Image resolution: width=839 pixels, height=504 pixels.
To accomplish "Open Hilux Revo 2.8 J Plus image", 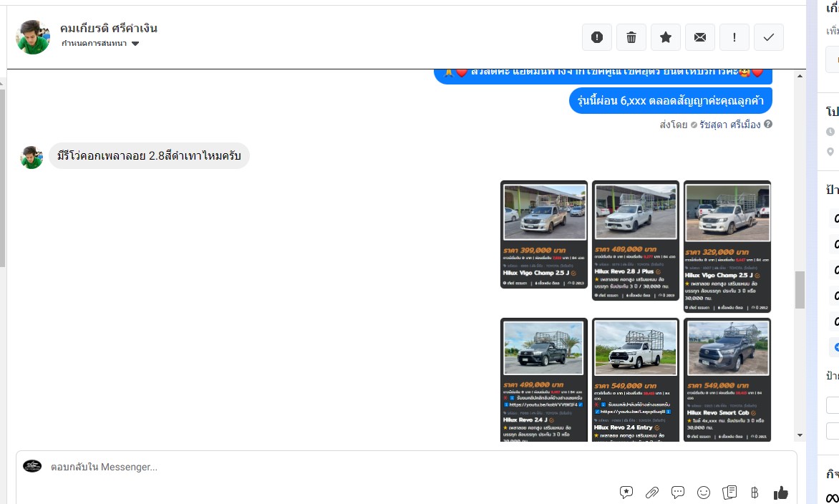I will 636,241.
